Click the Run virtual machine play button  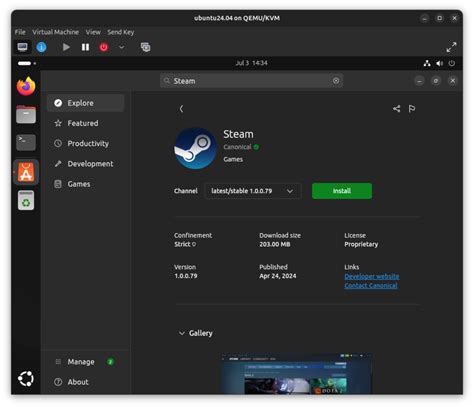tap(66, 47)
